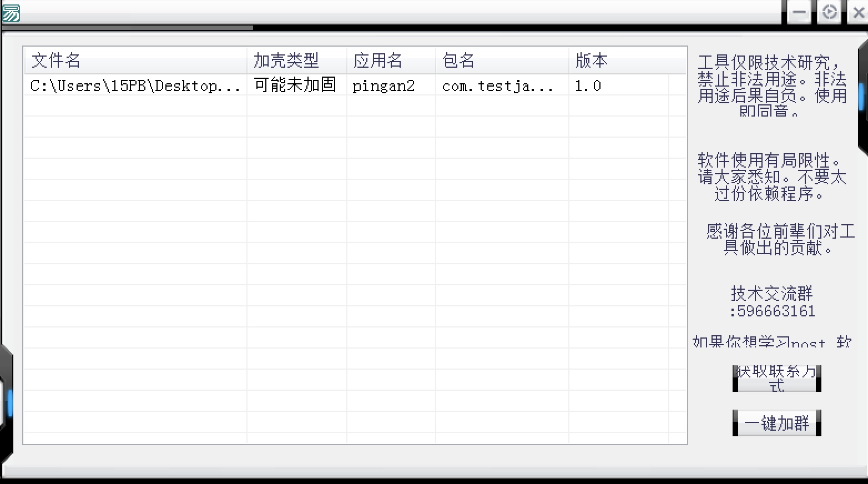Click the teal application icon in title bar

point(11,13)
